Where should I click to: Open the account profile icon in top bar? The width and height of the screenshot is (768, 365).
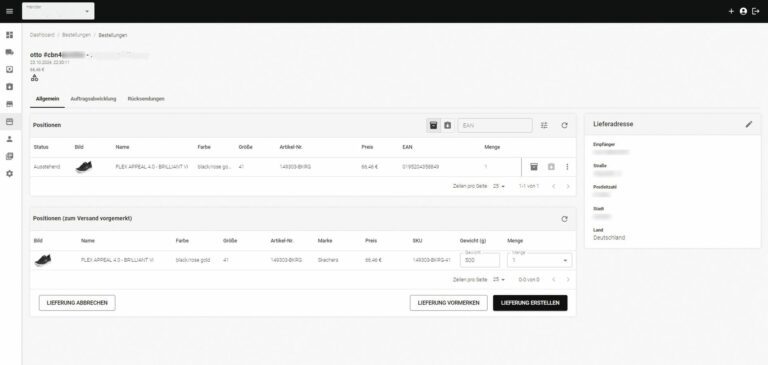[744, 11]
